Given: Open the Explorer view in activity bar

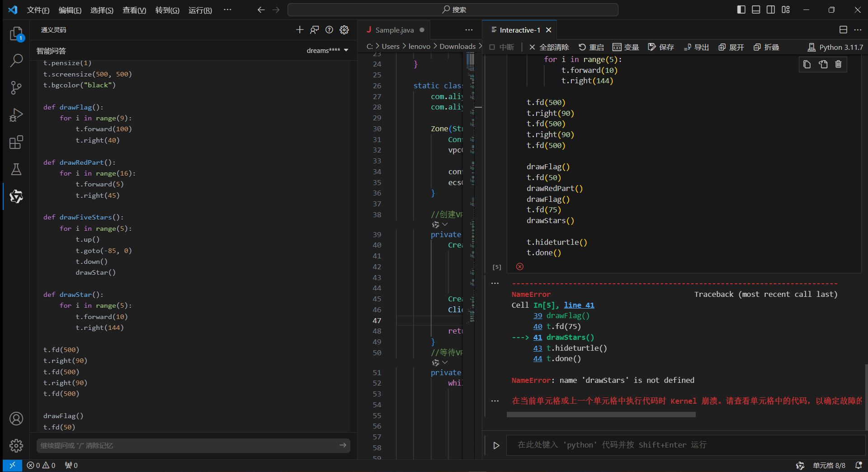Looking at the screenshot, I should pos(16,33).
